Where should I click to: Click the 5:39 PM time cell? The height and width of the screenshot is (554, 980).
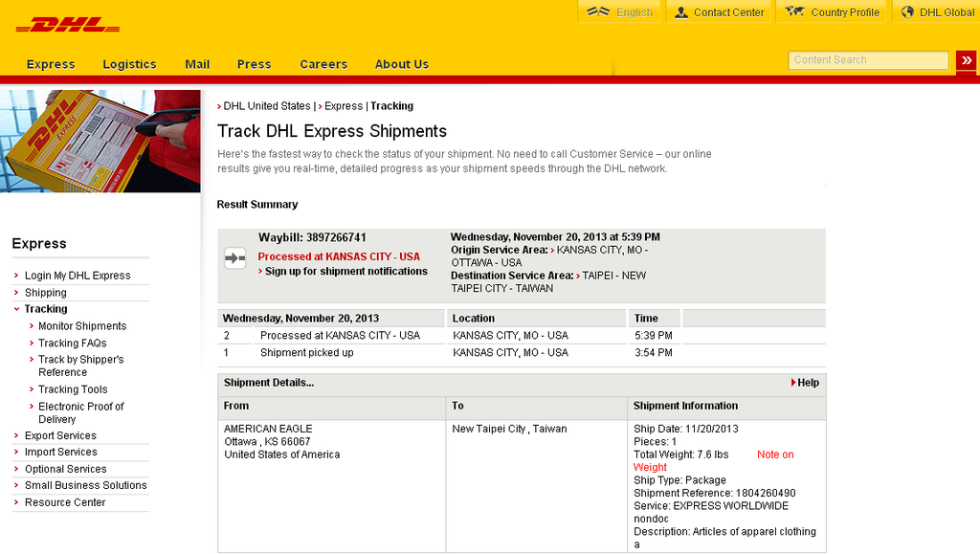pyautogui.click(x=653, y=336)
